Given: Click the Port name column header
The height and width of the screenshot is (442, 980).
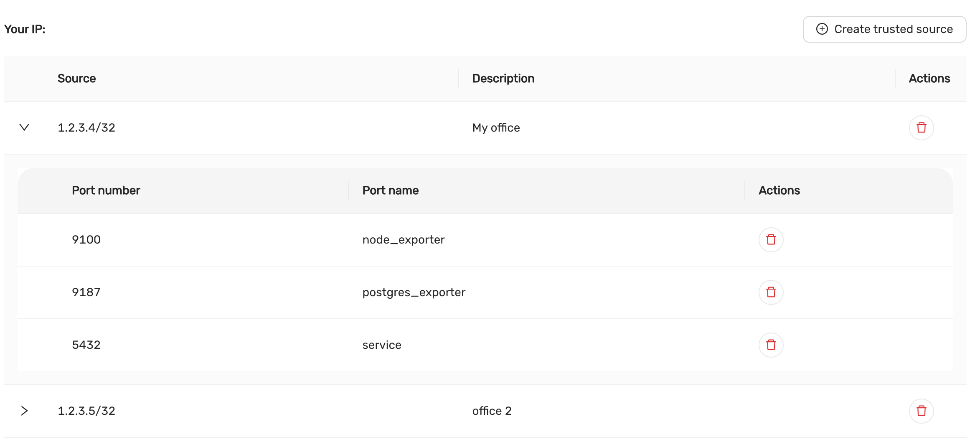Looking at the screenshot, I should coord(390,191).
